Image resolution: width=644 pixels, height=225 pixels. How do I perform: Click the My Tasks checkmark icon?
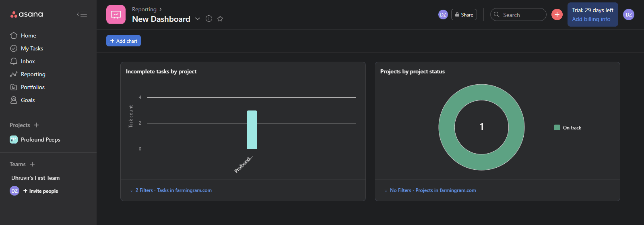(x=14, y=48)
